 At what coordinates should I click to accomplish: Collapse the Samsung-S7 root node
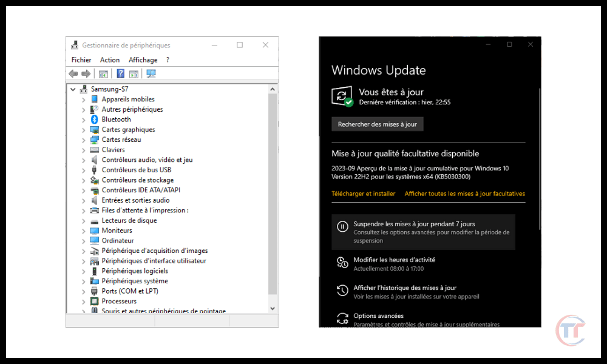[73, 89]
